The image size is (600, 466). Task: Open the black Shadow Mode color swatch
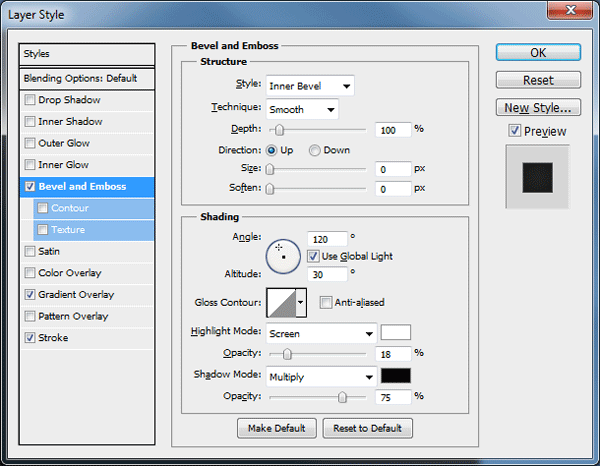tap(396, 376)
